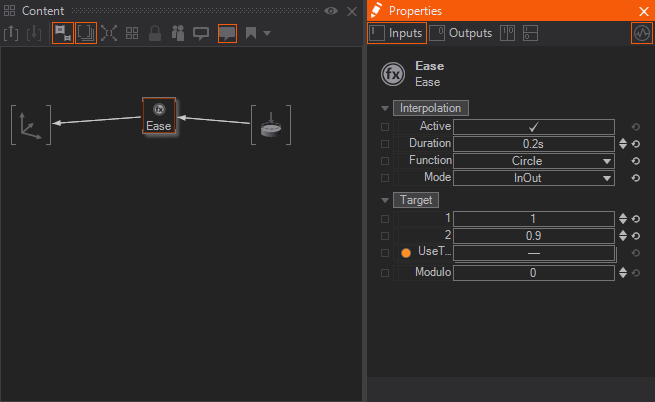Click the four-arrows expand icon in toolbar

pyautogui.click(x=109, y=33)
